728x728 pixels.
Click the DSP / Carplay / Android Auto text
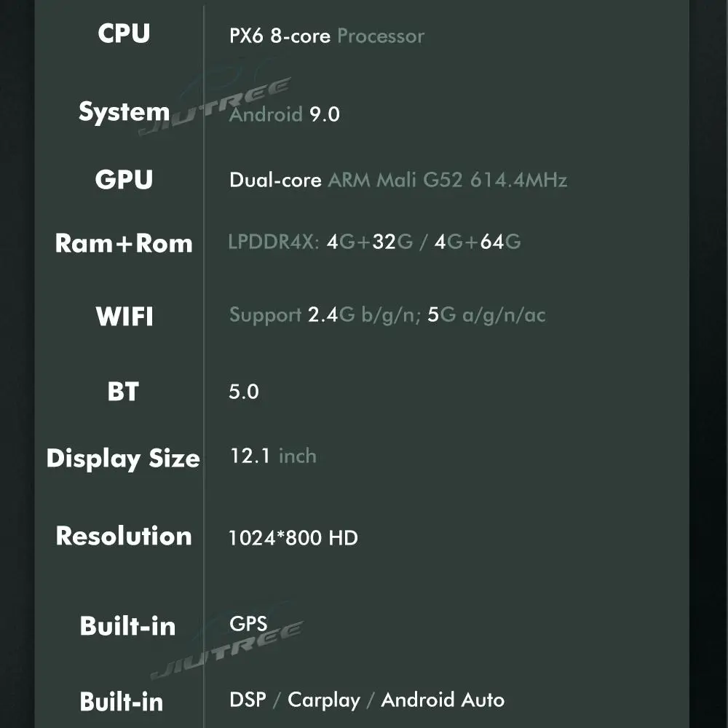coord(366,700)
